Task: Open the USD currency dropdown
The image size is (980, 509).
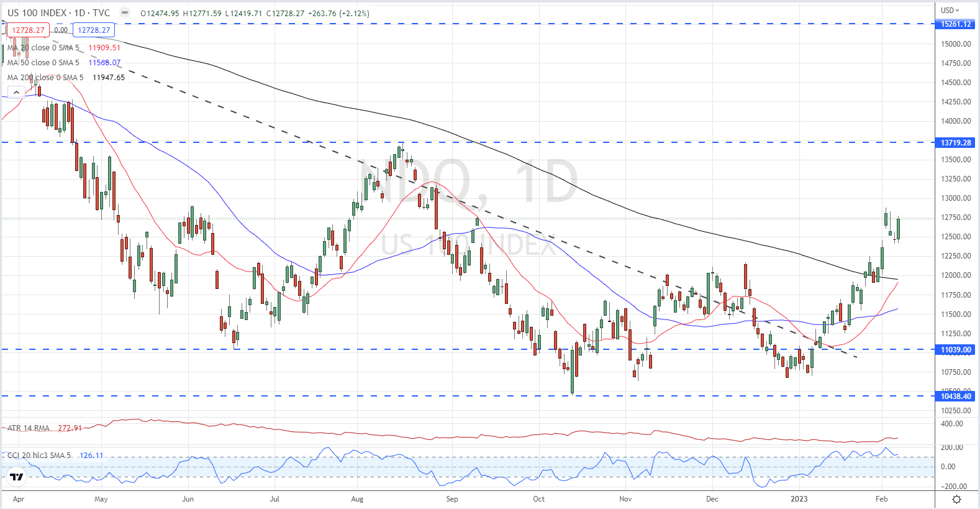Action: (x=950, y=10)
